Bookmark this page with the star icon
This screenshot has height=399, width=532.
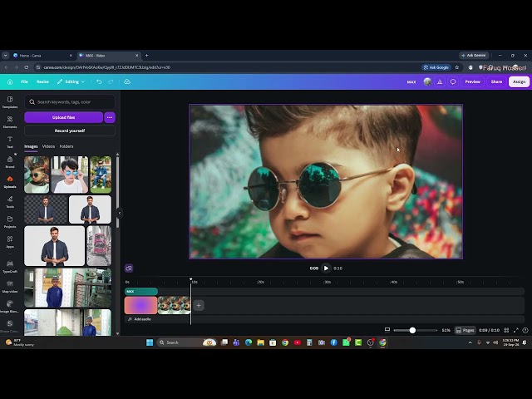pyautogui.click(x=456, y=67)
